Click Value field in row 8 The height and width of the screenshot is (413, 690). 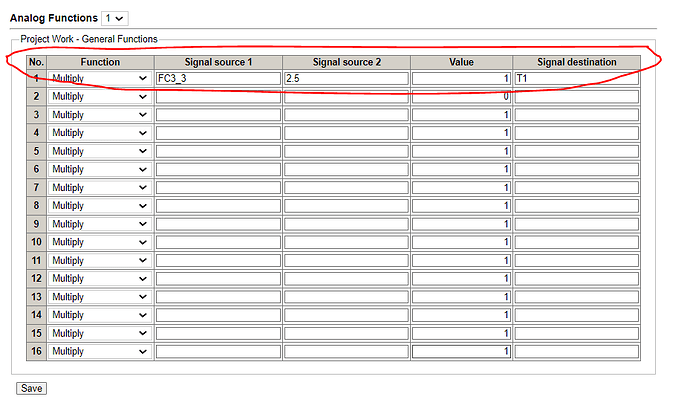click(461, 206)
